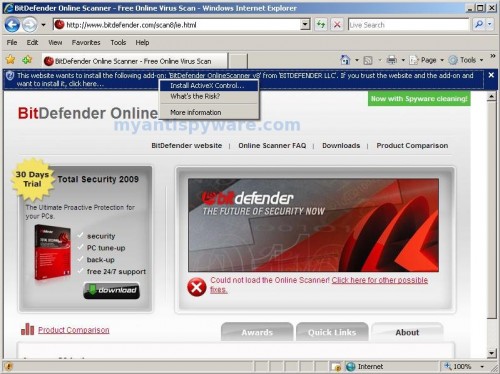
Task: Click the Forward navigation arrow
Action: click(x=30, y=25)
